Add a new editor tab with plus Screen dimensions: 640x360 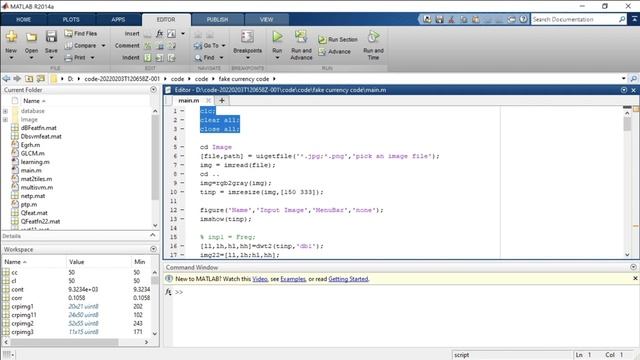click(222, 100)
